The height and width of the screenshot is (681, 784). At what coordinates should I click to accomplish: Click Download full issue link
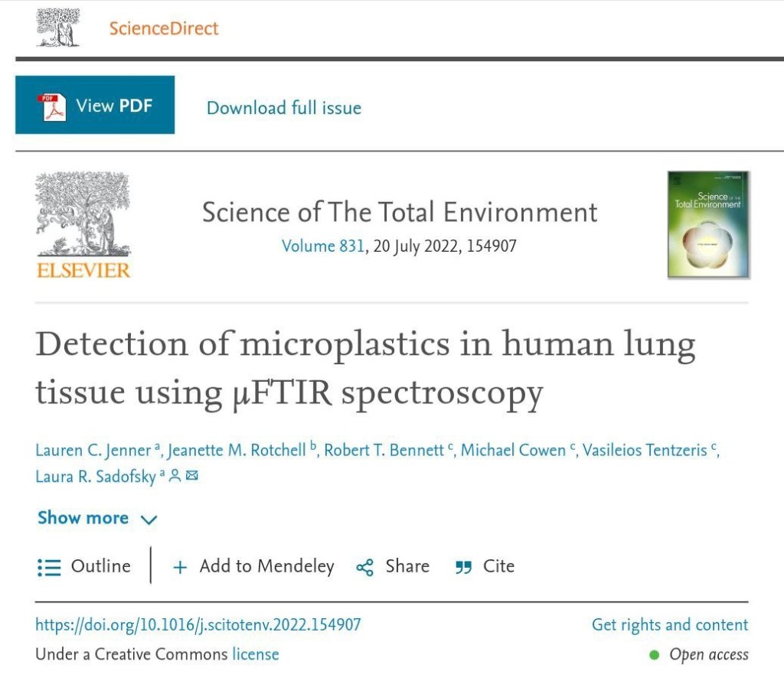click(x=284, y=108)
